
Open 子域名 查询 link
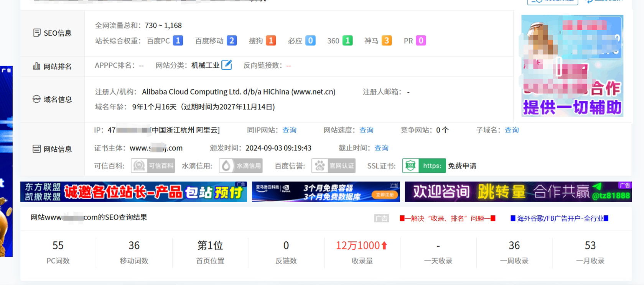pos(512,130)
